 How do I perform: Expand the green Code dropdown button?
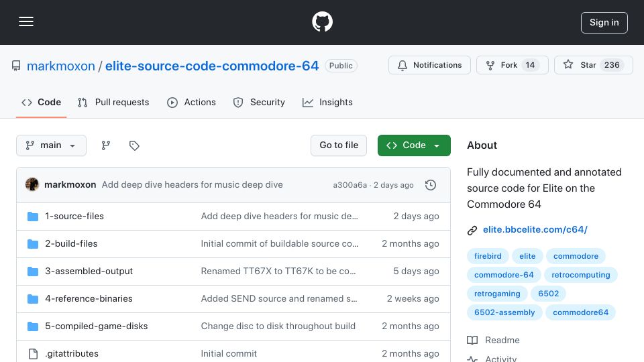pos(414,145)
